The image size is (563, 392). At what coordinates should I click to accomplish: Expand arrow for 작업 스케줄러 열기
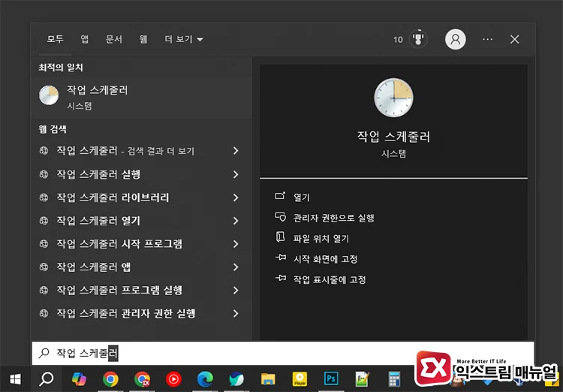tap(236, 221)
